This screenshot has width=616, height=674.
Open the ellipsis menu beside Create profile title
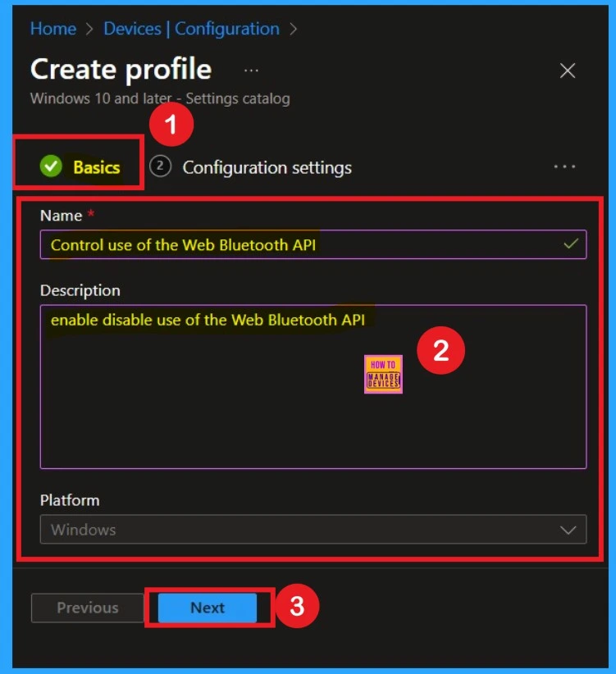(251, 70)
